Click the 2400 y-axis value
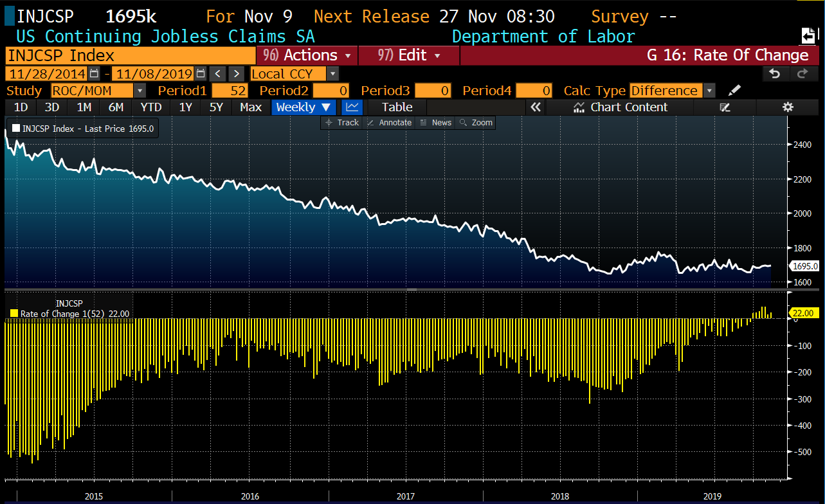This screenshot has width=825, height=504. [801, 145]
